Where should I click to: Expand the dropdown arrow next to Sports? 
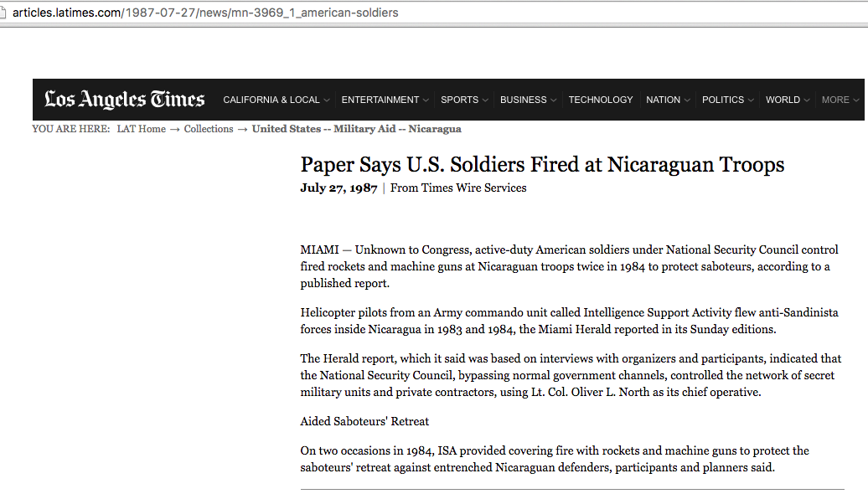(x=485, y=100)
